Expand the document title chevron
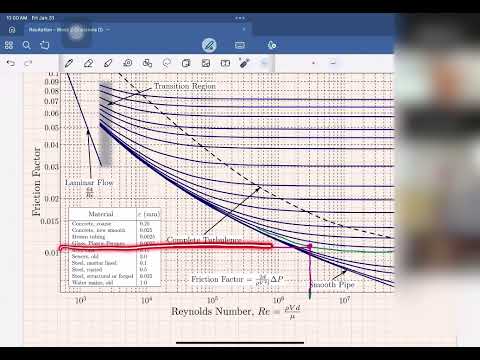 [x=108, y=30]
